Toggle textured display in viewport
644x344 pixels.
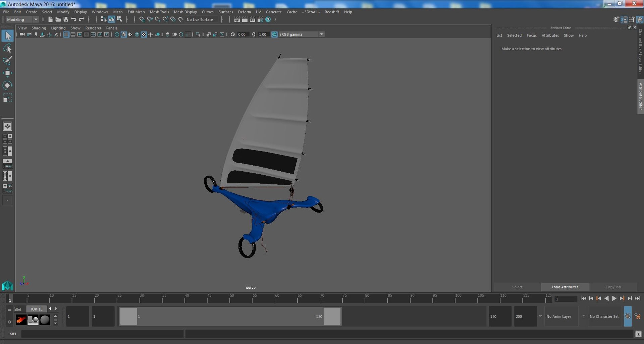(x=144, y=35)
